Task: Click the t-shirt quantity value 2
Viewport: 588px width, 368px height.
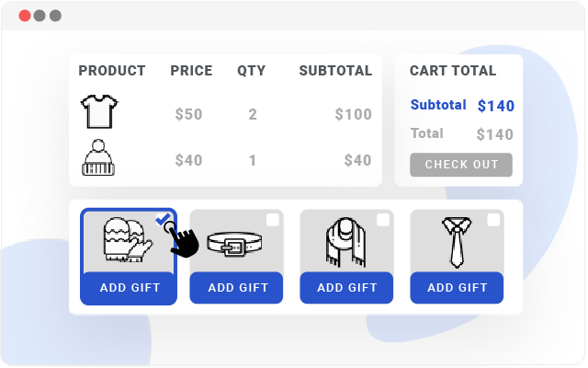Action: coord(253,115)
